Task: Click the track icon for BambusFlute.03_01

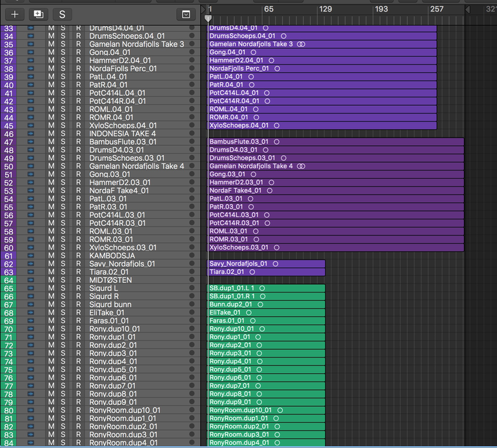Action: click(x=30, y=142)
